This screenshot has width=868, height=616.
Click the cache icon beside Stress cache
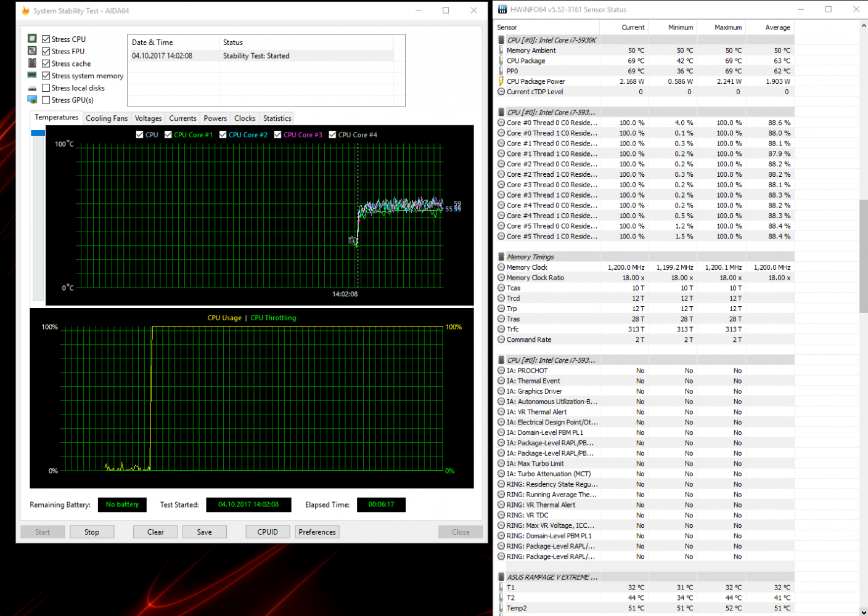click(x=32, y=63)
